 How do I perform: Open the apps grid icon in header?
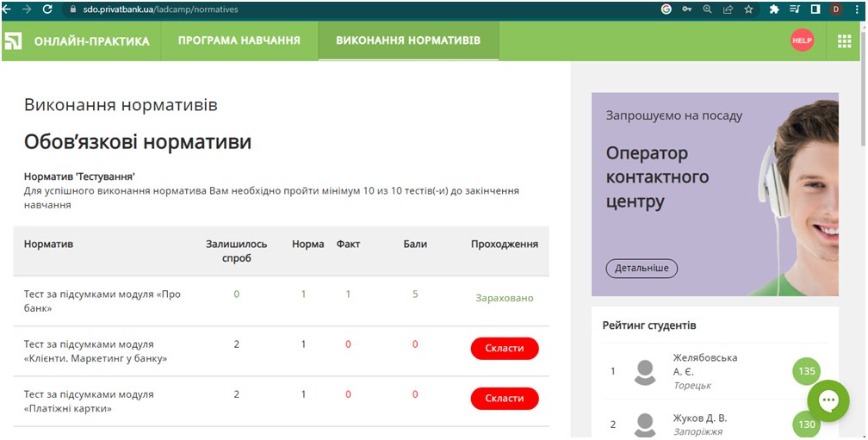coord(844,41)
